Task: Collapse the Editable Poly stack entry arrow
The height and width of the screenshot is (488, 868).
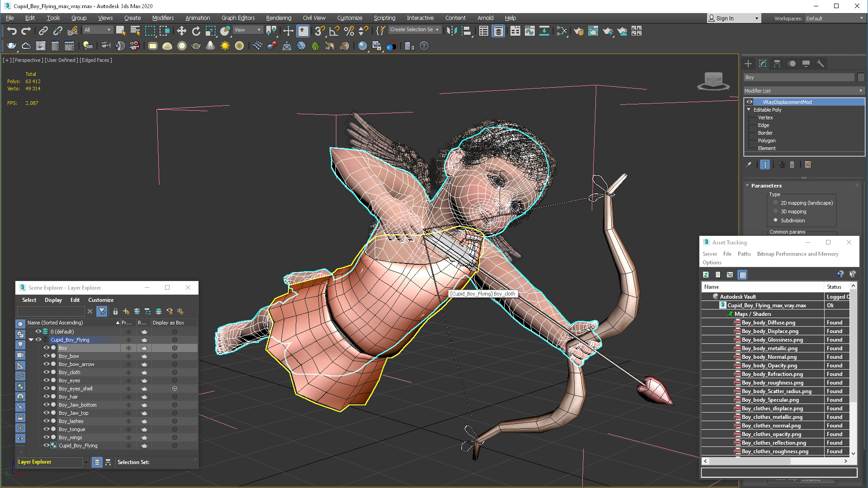Action: (x=749, y=110)
